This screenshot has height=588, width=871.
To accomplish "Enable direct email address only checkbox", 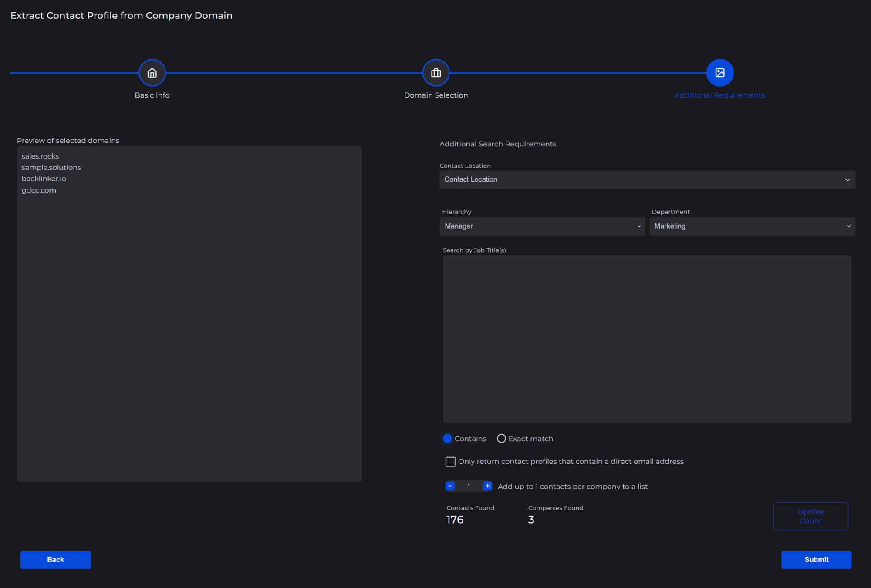I will click(x=450, y=462).
